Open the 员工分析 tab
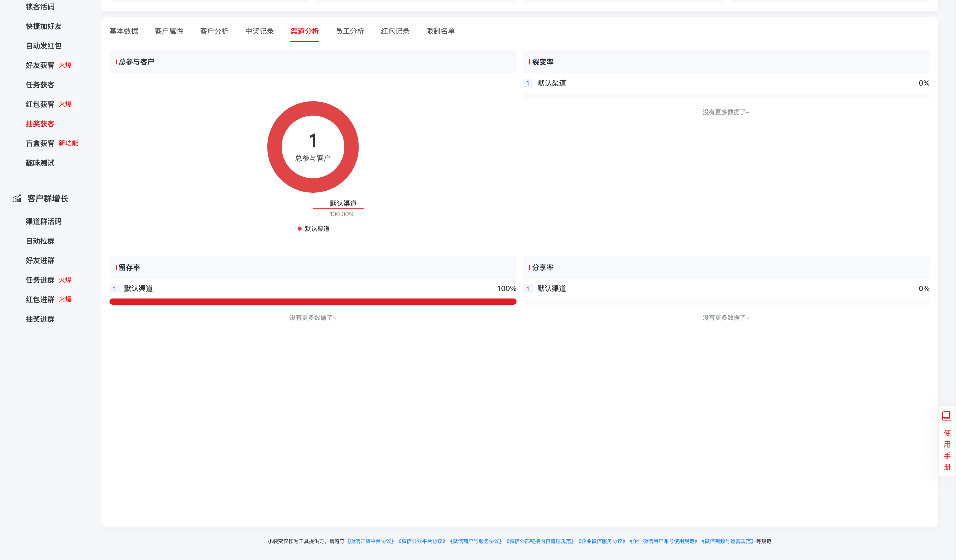956x560 pixels. coord(350,31)
